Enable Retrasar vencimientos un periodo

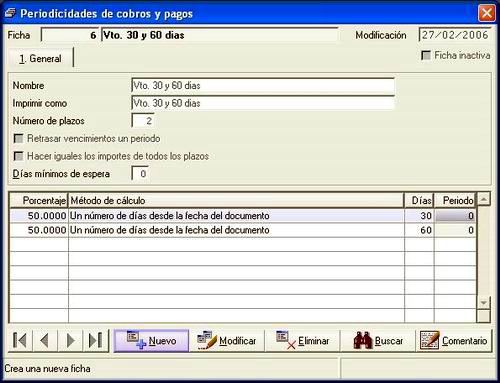pyautogui.click(x=18, y=138)
